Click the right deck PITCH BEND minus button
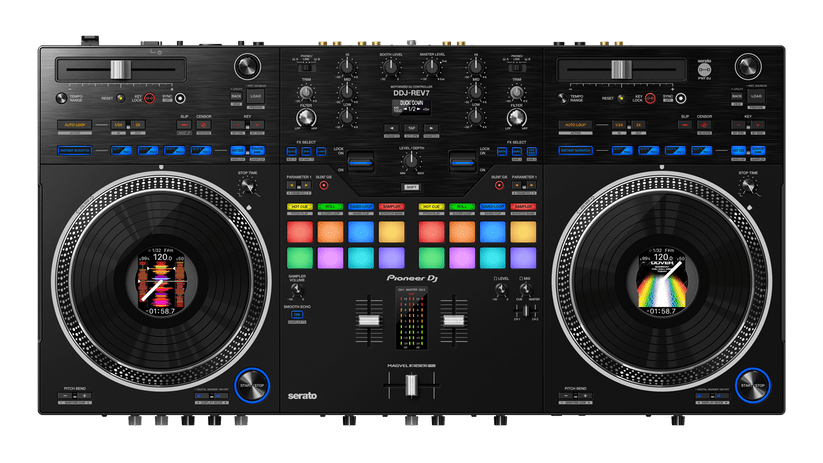Screen dimensions: 823x463 pyautogui.click(x=566, y=396)
